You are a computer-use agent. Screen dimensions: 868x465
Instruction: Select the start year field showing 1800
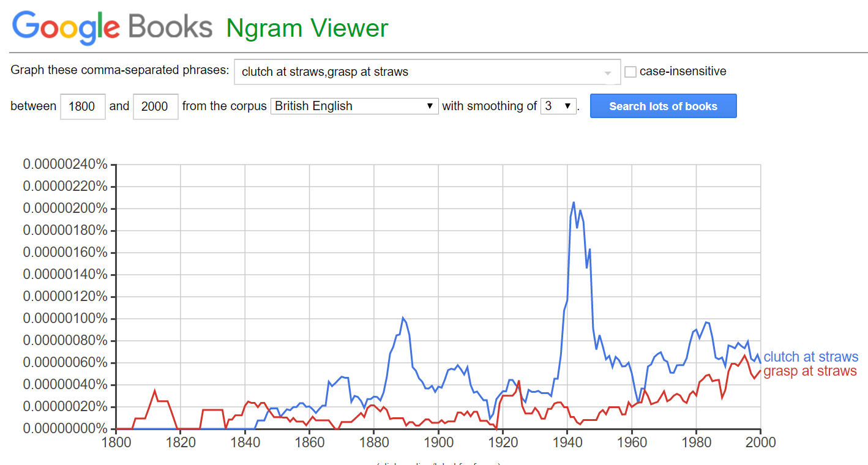(x=83, y=106)
